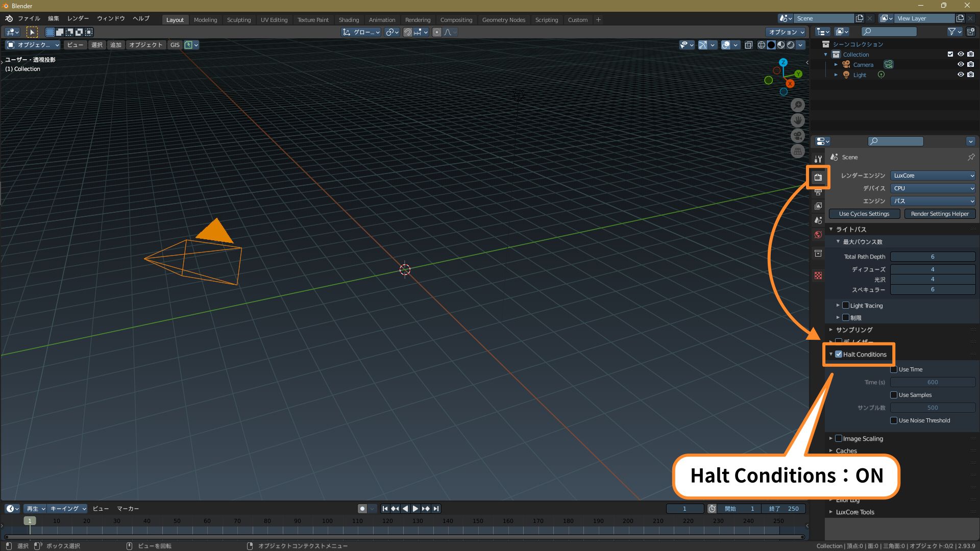Image resolution: width=980 pixels, height=551 pixels.
Task: Click the zoom view magnifier icon
Action: (x=798, y=105)
